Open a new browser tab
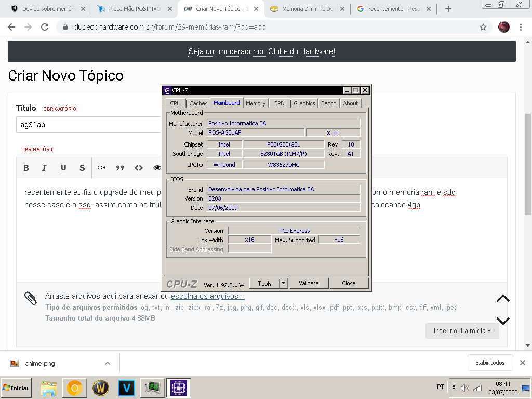The height and width of the screenshot is (399, 532). [448, 9]
